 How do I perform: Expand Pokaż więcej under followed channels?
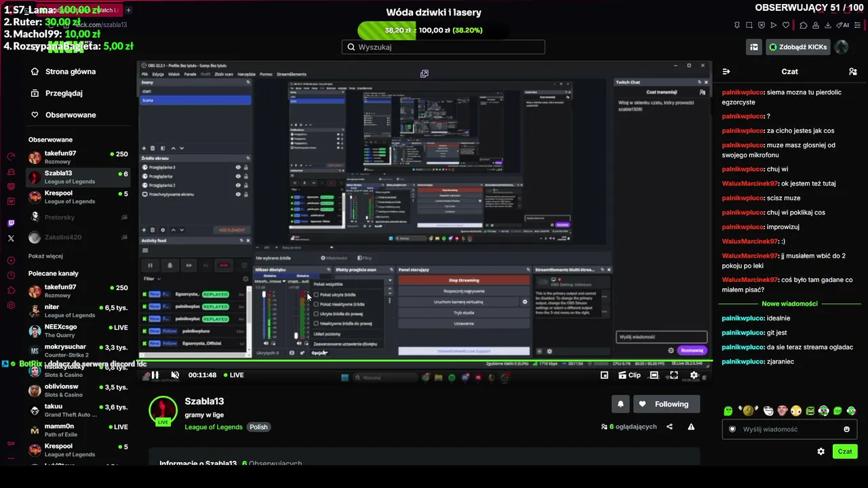45,256
